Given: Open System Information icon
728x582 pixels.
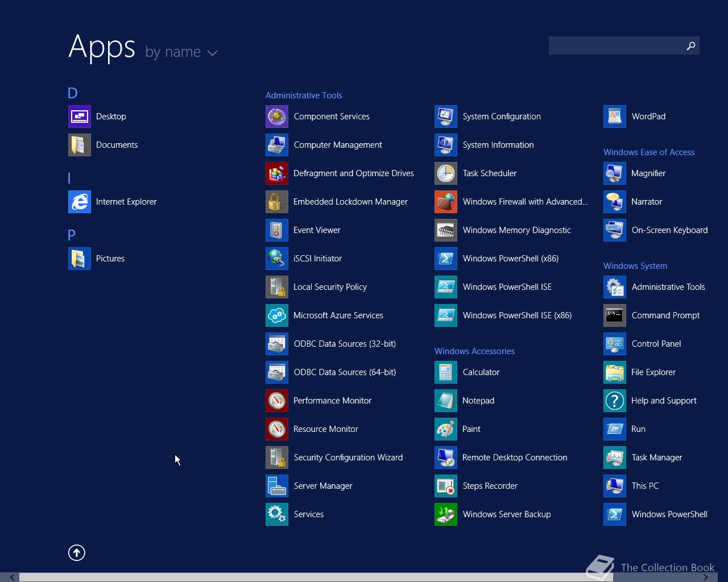Looking at the screenshot, I should pyautogui.click(x=446, y=145).
